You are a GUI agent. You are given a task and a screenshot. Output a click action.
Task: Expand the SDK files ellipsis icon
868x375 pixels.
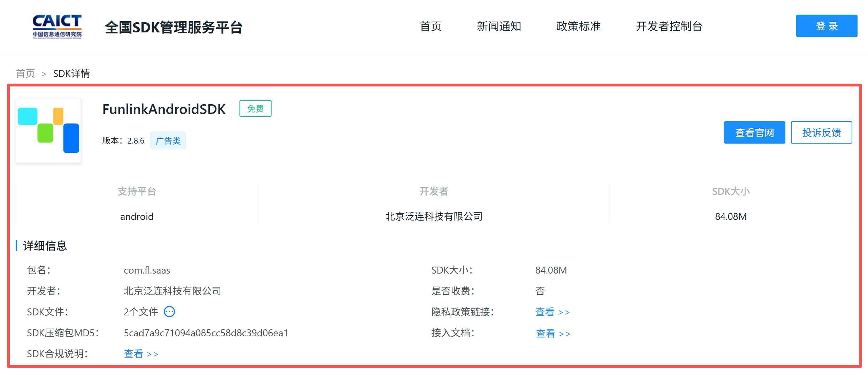point(169,312)
